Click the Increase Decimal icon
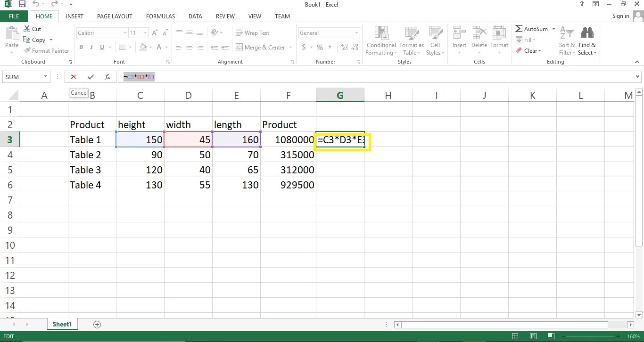 point(344,47)
